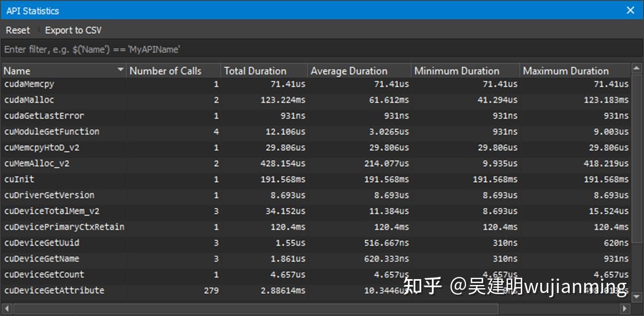Click Export to CSV
This screenshot has height=316, width=644.
pyautogui.click(x=73, y=30)
